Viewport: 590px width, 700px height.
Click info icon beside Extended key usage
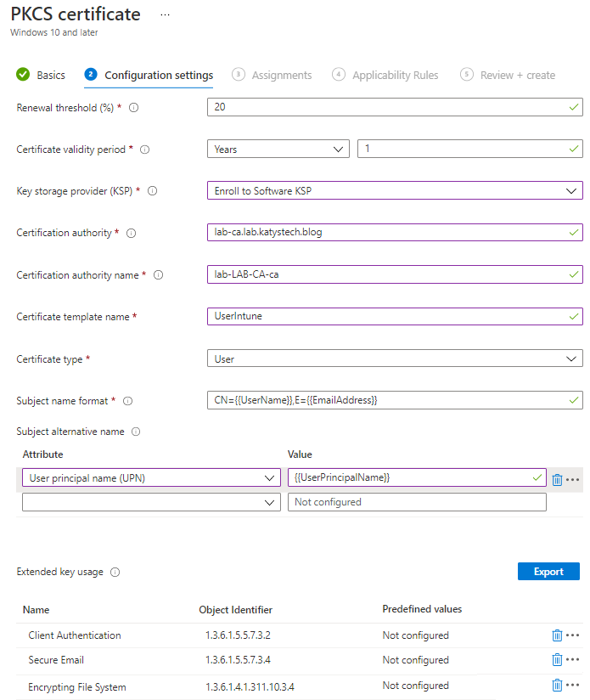tap(115, 573)
